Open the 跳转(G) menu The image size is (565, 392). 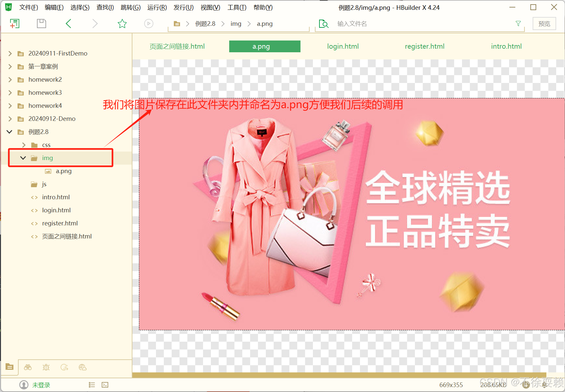click(x=130, y=7)
